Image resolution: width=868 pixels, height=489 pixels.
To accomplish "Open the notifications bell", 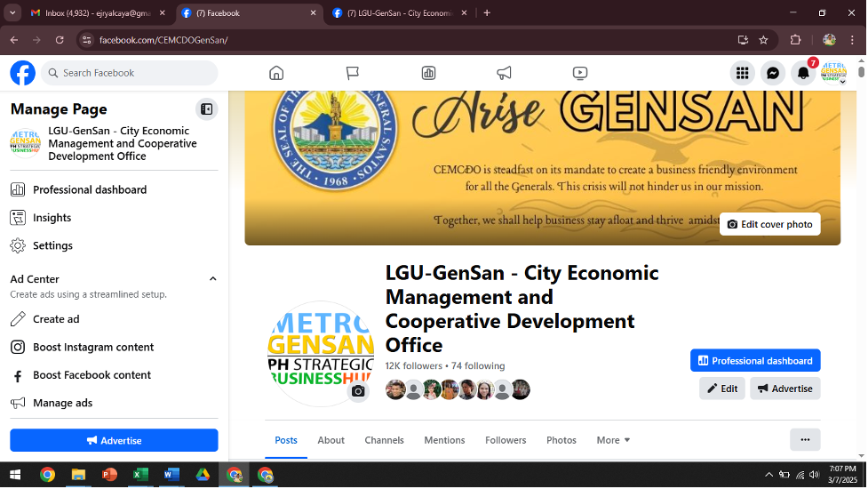I will (x=803, y=73).
